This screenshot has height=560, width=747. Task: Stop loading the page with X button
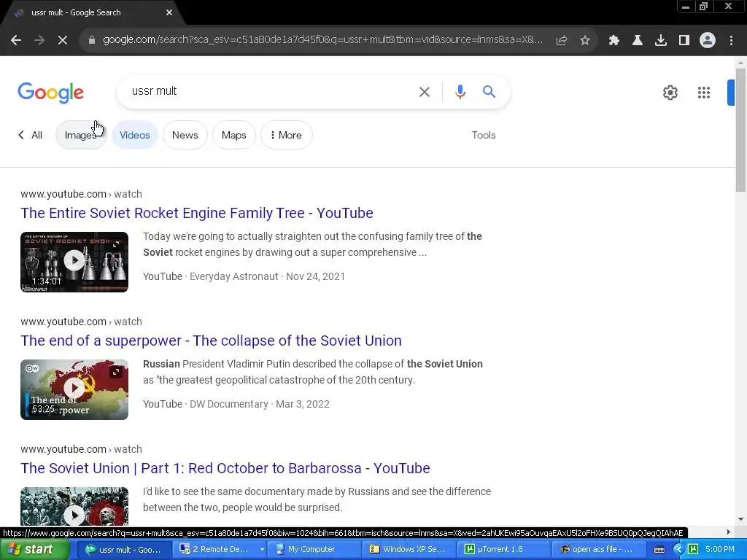click(x=63, y=41)
